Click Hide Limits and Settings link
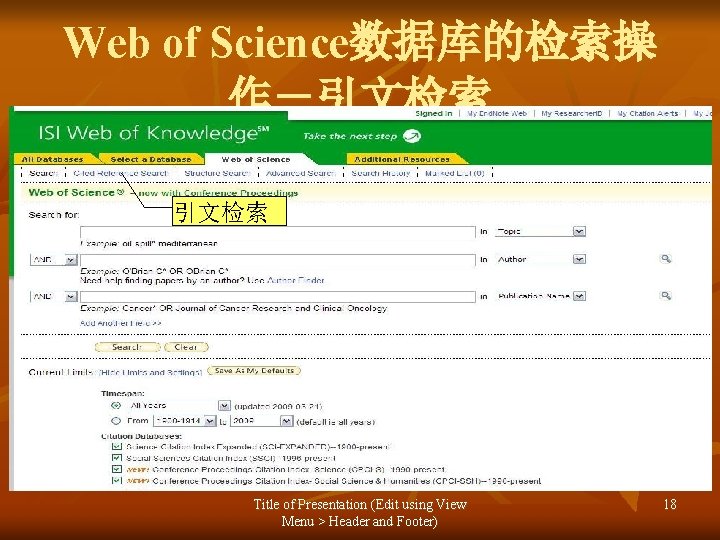Screen dimensions: 720x540 pyautogui.click(x=150, y=372)
